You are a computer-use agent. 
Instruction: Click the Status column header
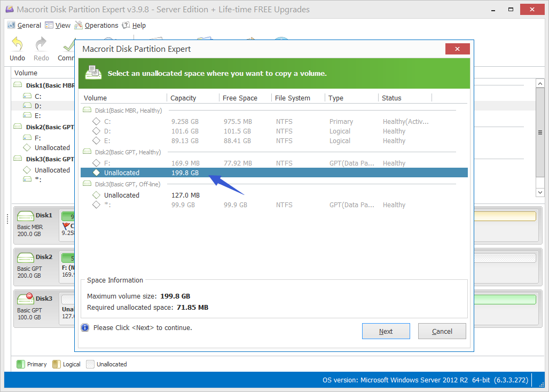[x=405, y=98]
